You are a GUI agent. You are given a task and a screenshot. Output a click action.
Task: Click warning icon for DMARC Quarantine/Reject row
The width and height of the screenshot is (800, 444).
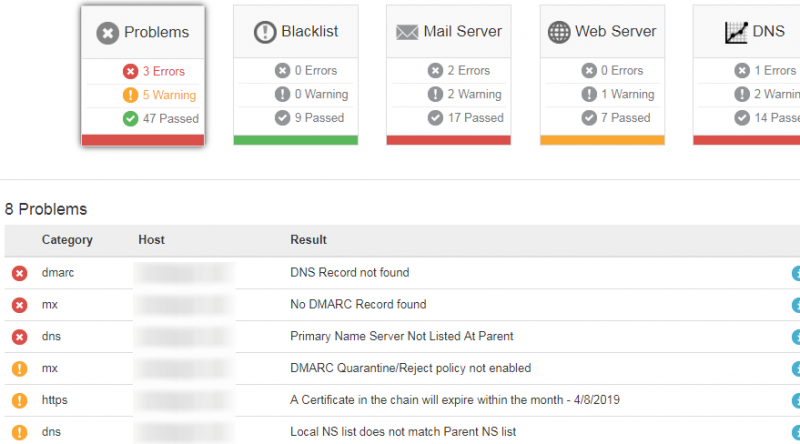pyautogui.click(x=19, y=368)
